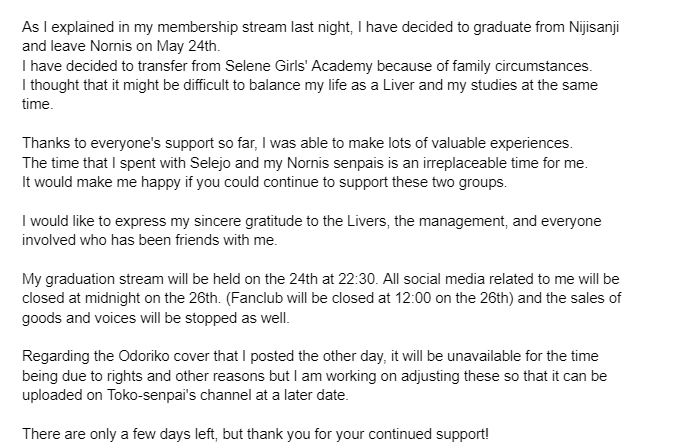
Task: Click the sentence 'It would make me happy'
Action: (x=264, y=182)
